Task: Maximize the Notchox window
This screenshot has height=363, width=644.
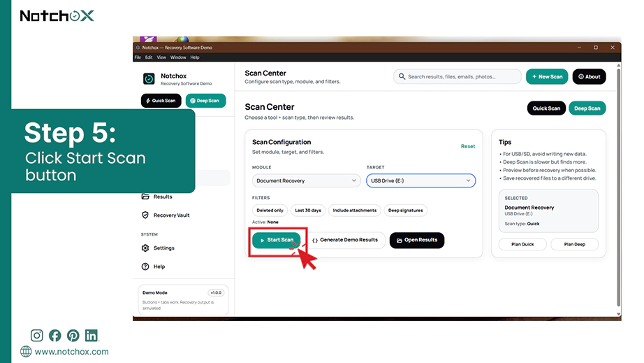Action: coord(596,48)
